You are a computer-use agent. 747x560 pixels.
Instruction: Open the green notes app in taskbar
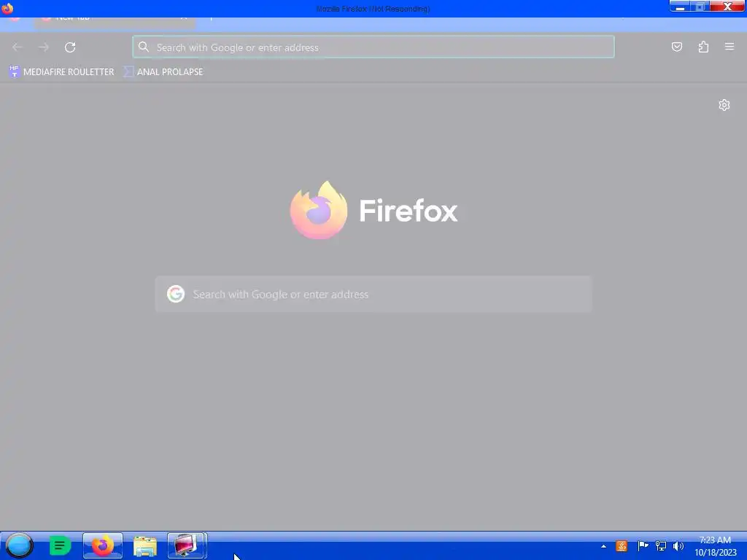point(60,545)
